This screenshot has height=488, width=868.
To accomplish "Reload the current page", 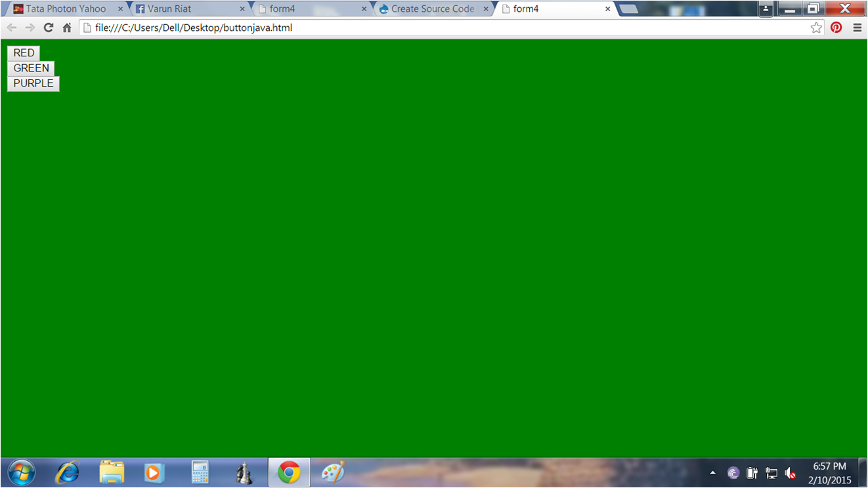I will [x=48, y=28].
